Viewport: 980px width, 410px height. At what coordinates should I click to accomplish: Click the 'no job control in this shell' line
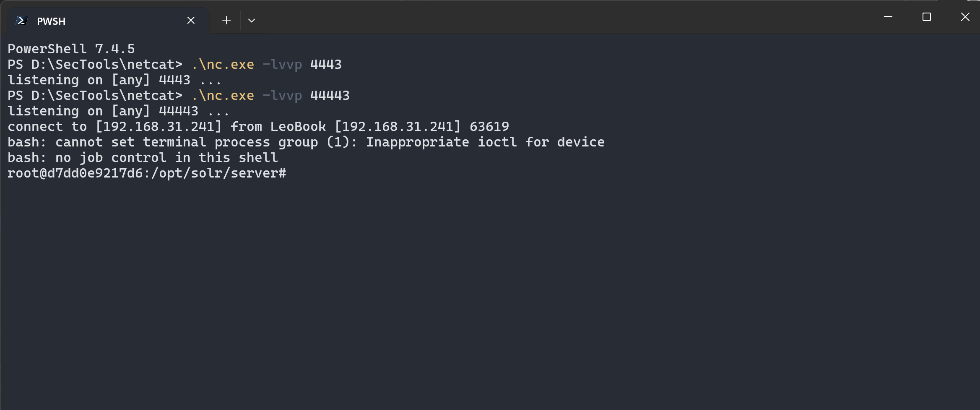166,158
